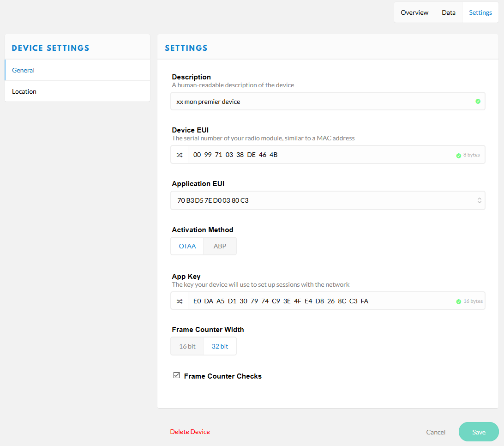Click the App Key field label
The image size is (504, 446).
click(x=186, y=277)
